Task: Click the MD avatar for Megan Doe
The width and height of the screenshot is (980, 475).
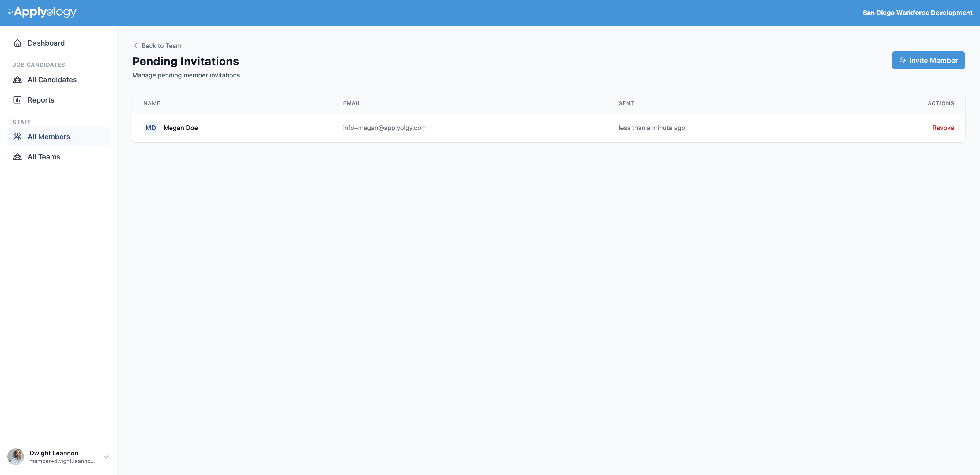Action: 151,128
